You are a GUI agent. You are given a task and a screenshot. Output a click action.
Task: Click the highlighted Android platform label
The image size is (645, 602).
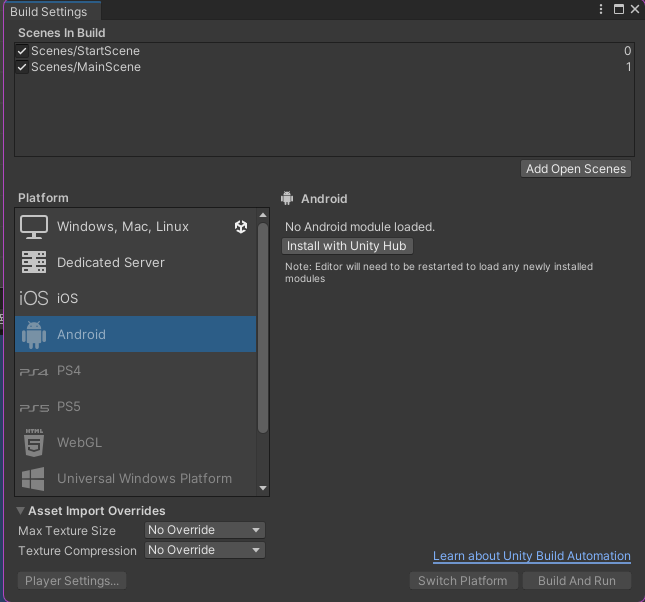pyautogui.click(x=81, y=335)
